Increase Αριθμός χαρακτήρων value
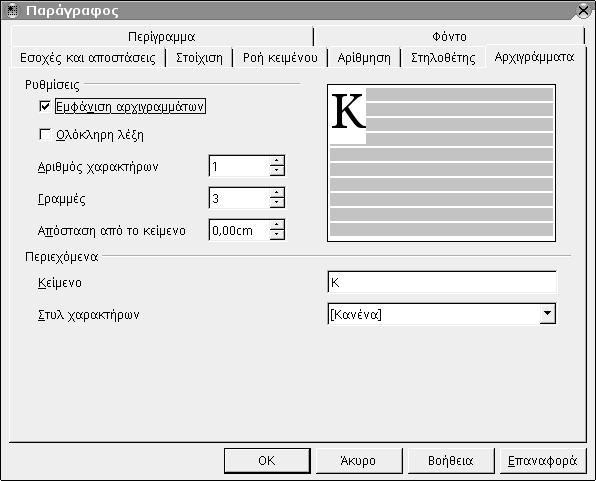596x481 pixels. [x=277, y=161]
